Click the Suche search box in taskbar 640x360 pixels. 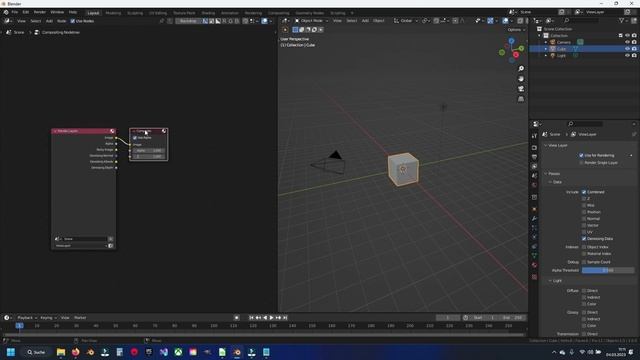(36, 352)
